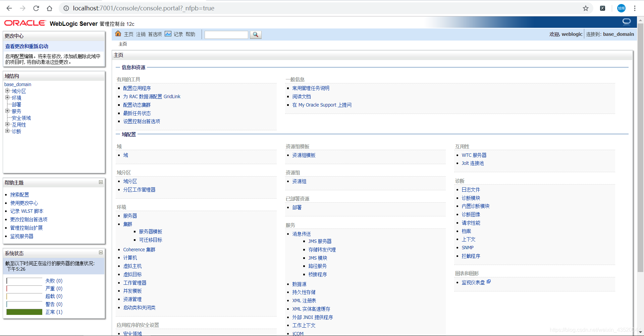644x336 pixels.
Task: Select 安全领域 in domain tree
Action: pyautogui.click(x=21, y=118)
